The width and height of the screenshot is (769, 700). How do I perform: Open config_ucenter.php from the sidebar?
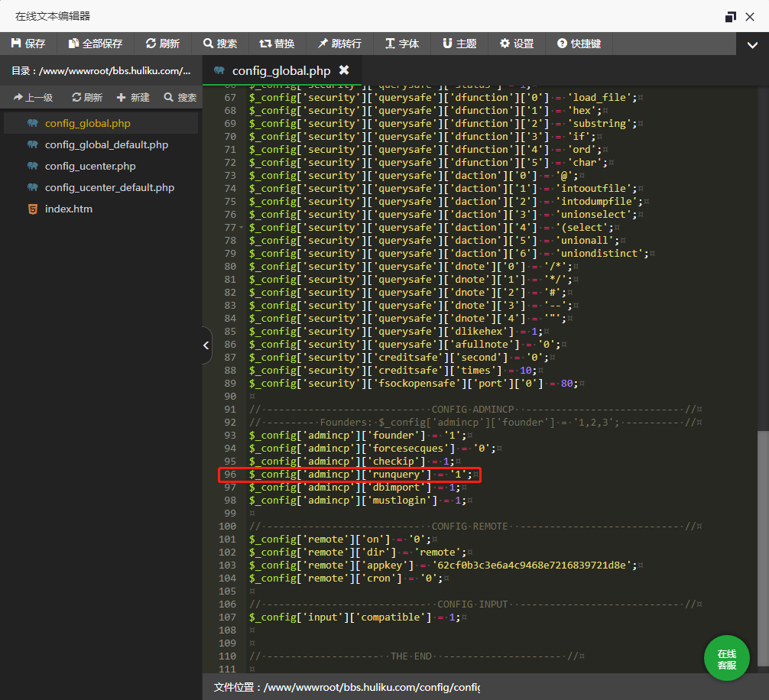pos(90,166)
